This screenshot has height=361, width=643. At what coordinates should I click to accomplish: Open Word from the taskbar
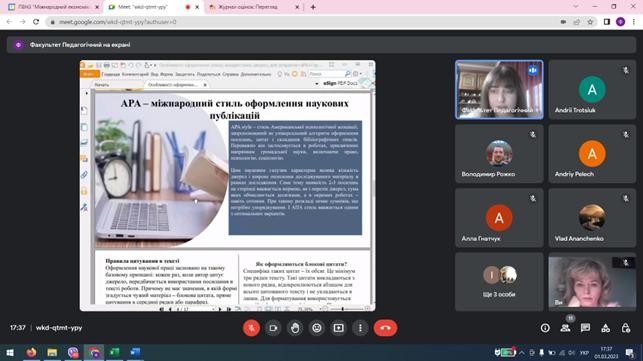(135, 352)
